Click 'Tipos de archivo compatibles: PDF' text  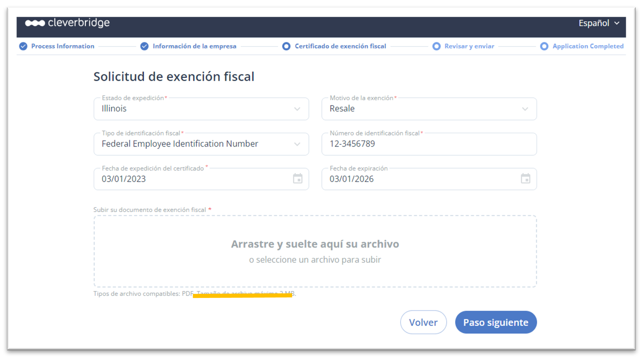(x=143, y=294)
